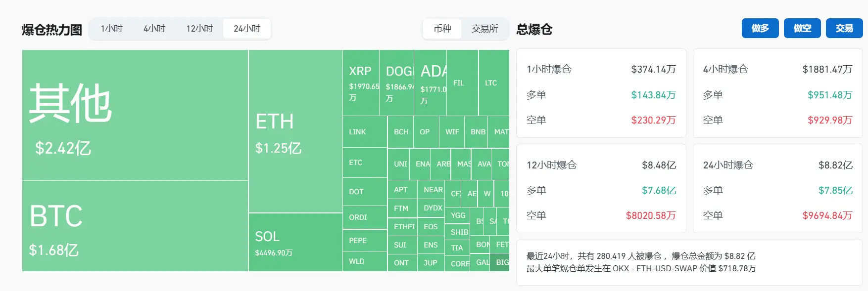The image size is (868, 291).
Task: Click the BCH tile
Action: click(x=400, y=132)
